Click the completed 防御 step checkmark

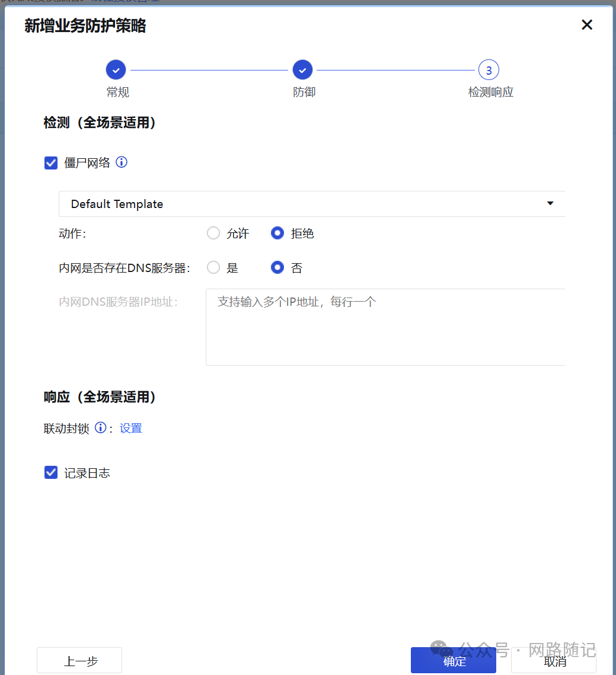pos(302,69)
